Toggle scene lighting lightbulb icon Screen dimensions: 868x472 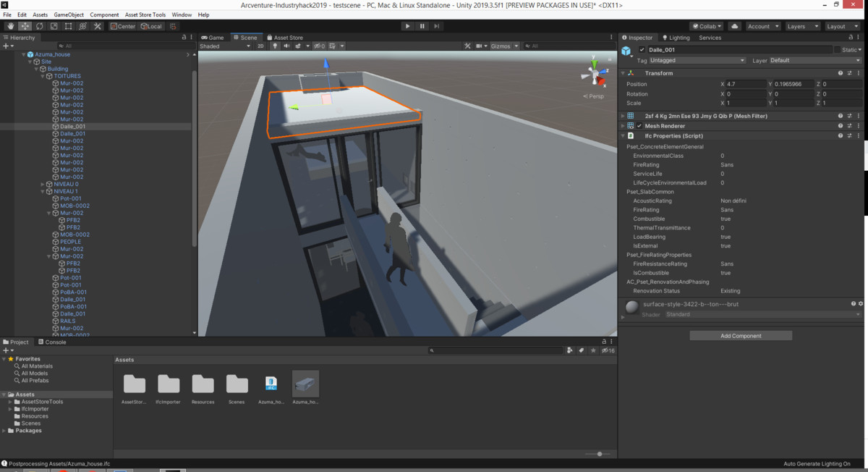click(275, 46)
